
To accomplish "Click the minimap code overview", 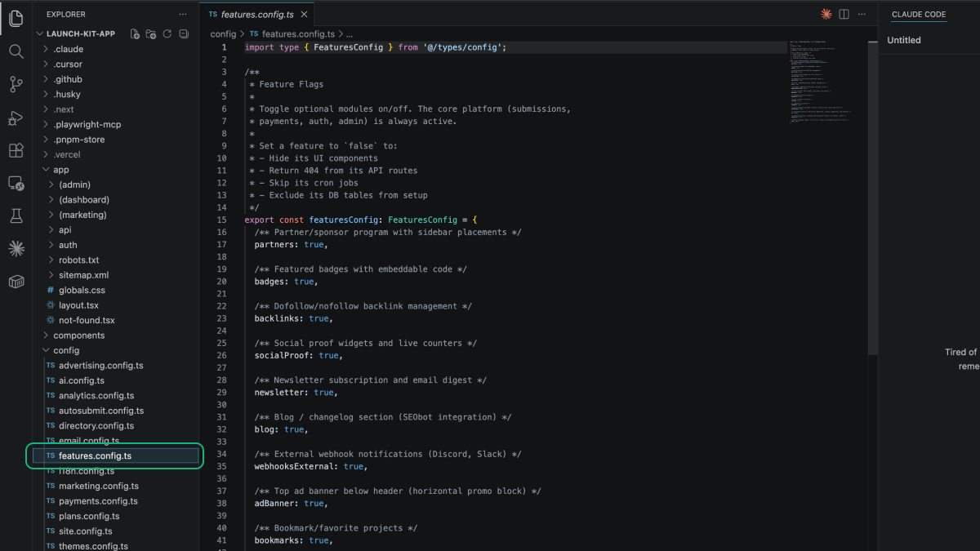I will click(x=821, y=82).
